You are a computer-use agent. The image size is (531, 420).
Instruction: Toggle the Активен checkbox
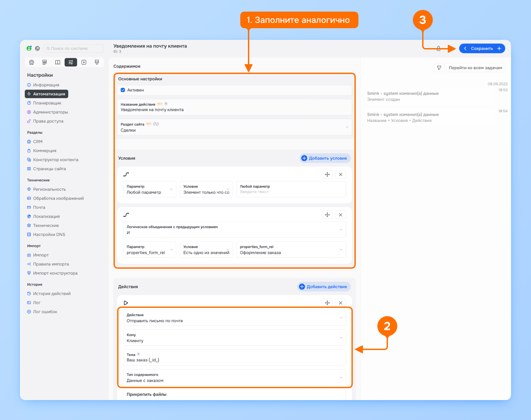click(x=123, y=90)
